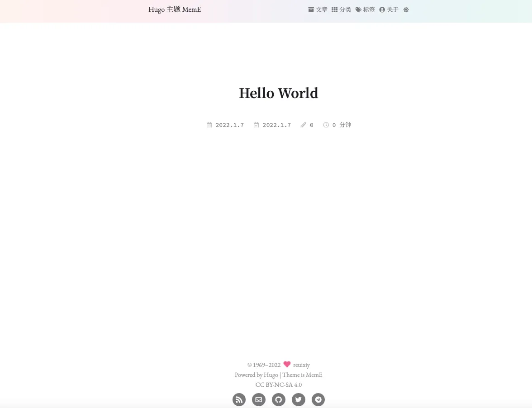The image size is (532, 408).
Task: Click the pencil word count icon
Action: click(x=303, y=125)
